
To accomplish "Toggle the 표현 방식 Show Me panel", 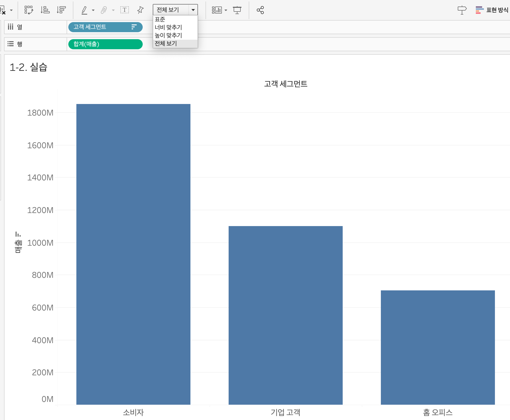I will click(492, 10).
